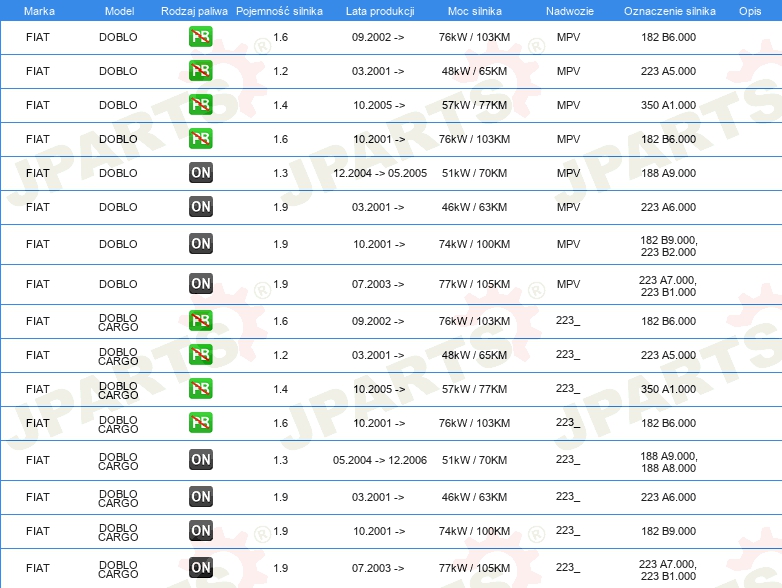This screenshot has height=588, width=782.
Task: Select production dates 12.2004 -> 05.2005
Action: [x=380, y=173]
